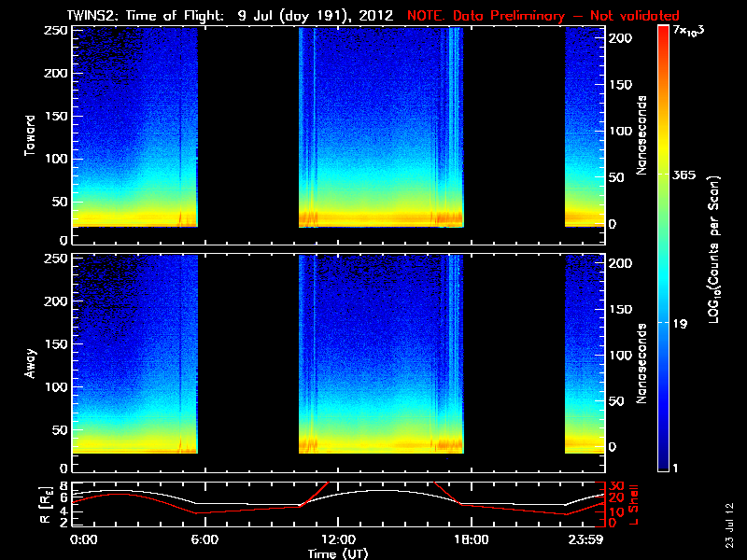Click the colorbar value '19'

[680, 324]
